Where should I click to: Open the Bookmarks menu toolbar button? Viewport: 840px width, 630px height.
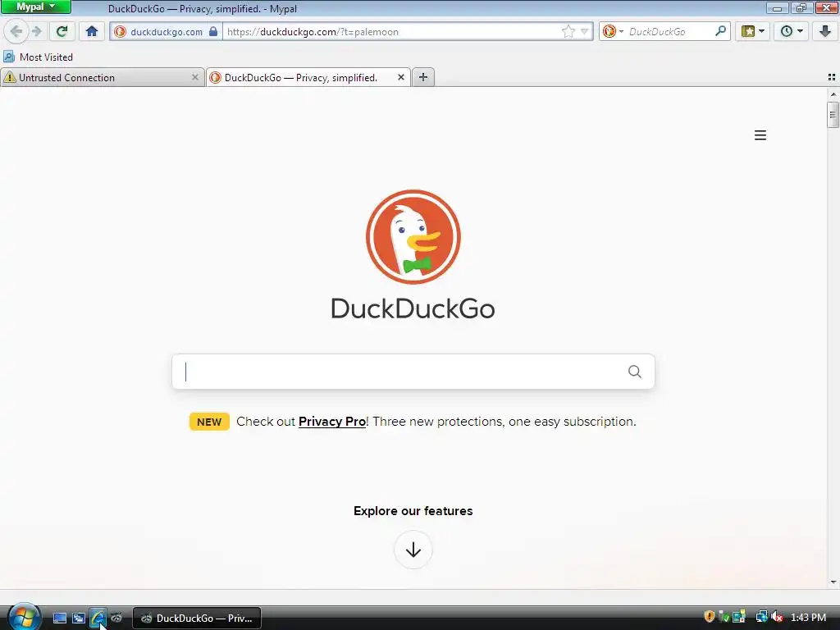point(753,32)
